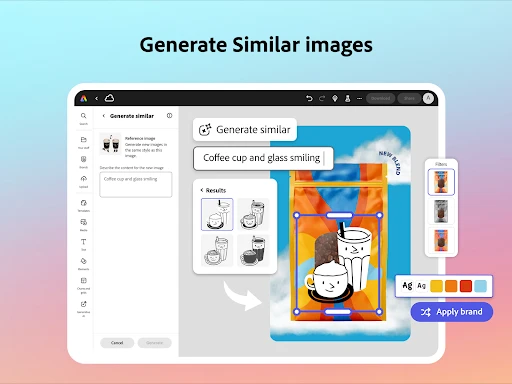
Task: Click the top center pill handle of selection
Action: [x=339, y=215]
